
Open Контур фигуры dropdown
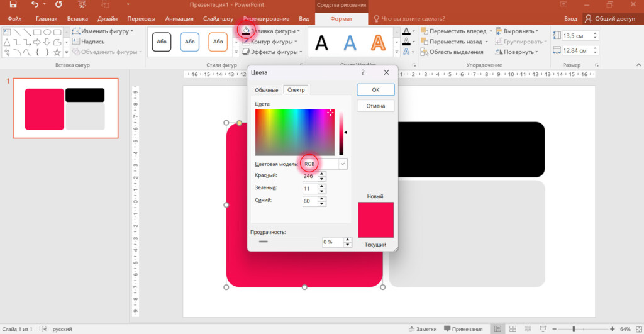tap(269, 42)
